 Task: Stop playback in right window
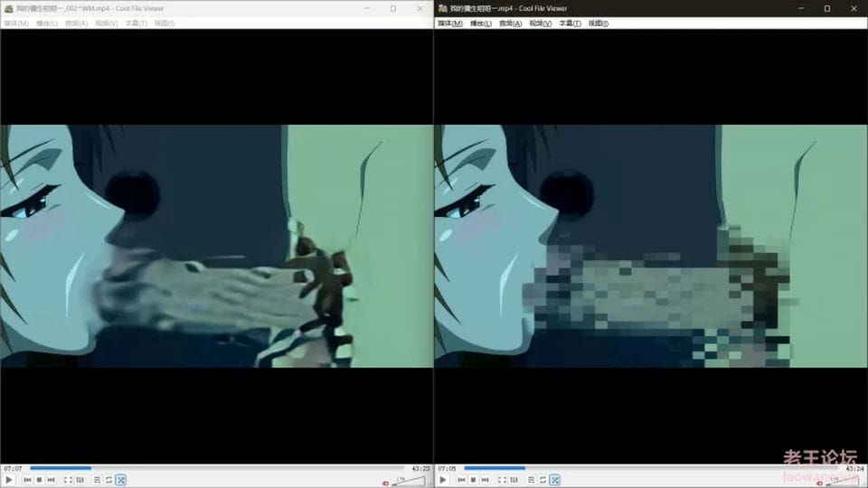coord(473,480)
